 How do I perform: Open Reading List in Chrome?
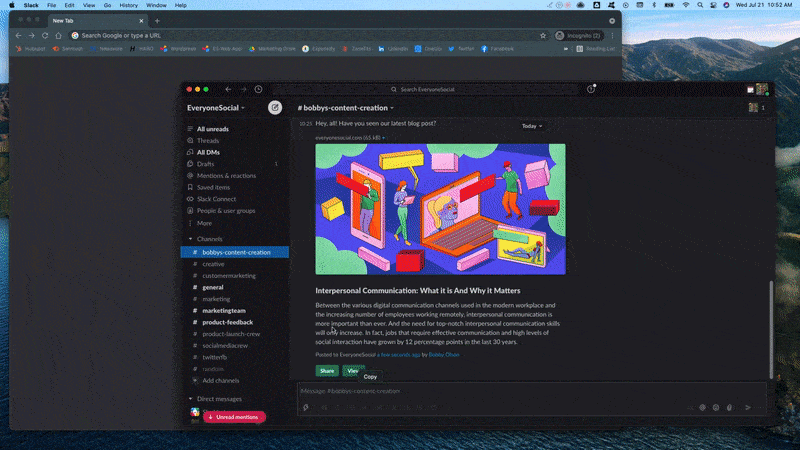(x=595, y=49)
